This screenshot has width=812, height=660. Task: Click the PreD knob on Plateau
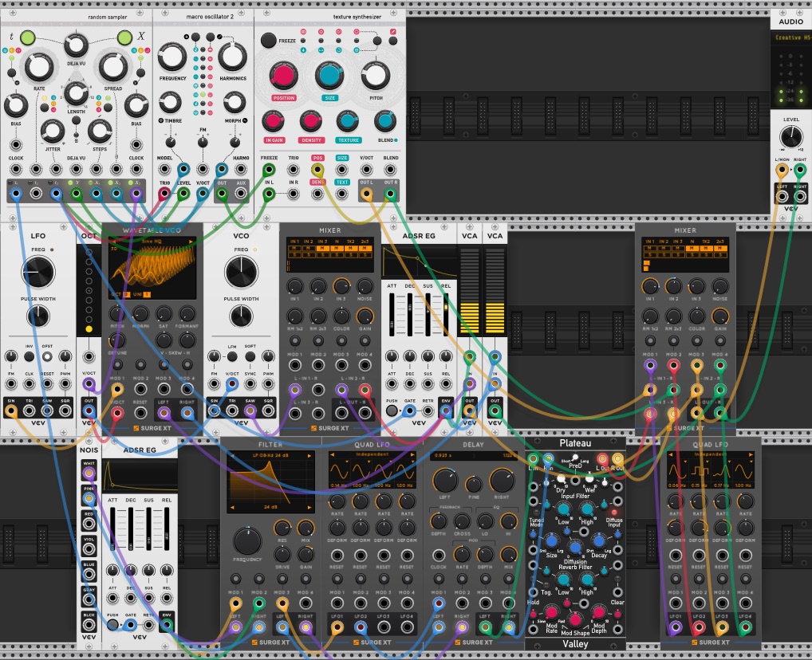click(575, 458)
